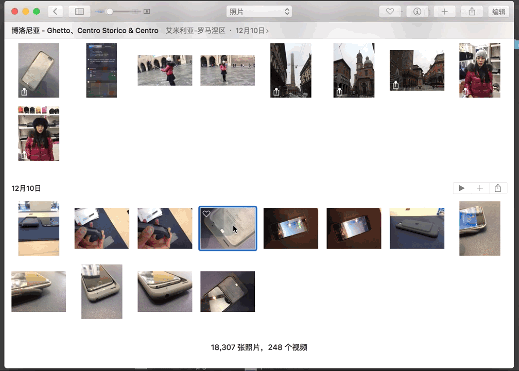Show photo info with the info button
Screen dimensions: 519x371
tap(417, 12)
